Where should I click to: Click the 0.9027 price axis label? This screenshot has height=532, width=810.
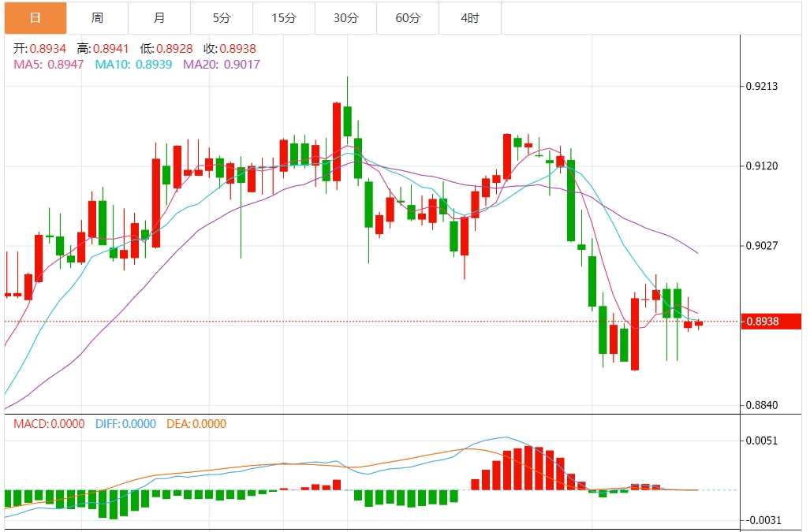tap(762, 246)
